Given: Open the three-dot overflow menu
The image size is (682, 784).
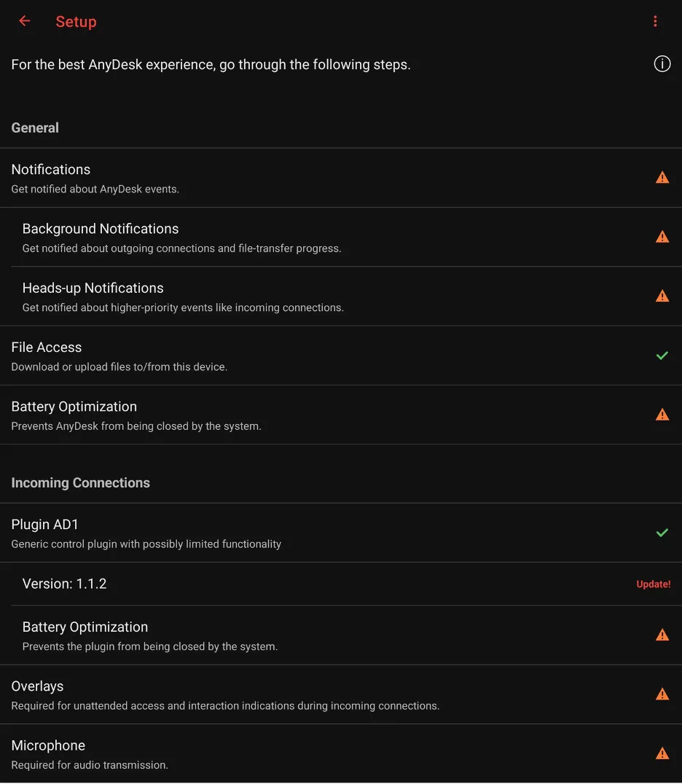Looking at the screenshot, I should point(655,21).
